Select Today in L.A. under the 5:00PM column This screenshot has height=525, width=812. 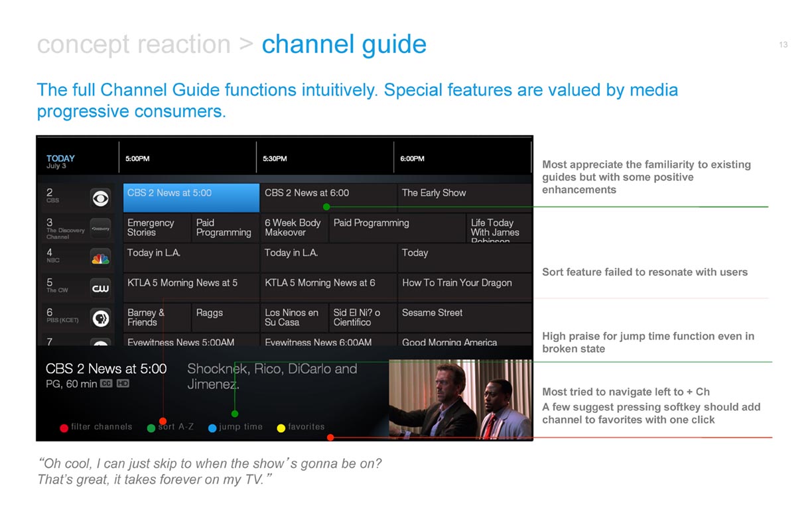pyautogui.click(x=191, y=257)
